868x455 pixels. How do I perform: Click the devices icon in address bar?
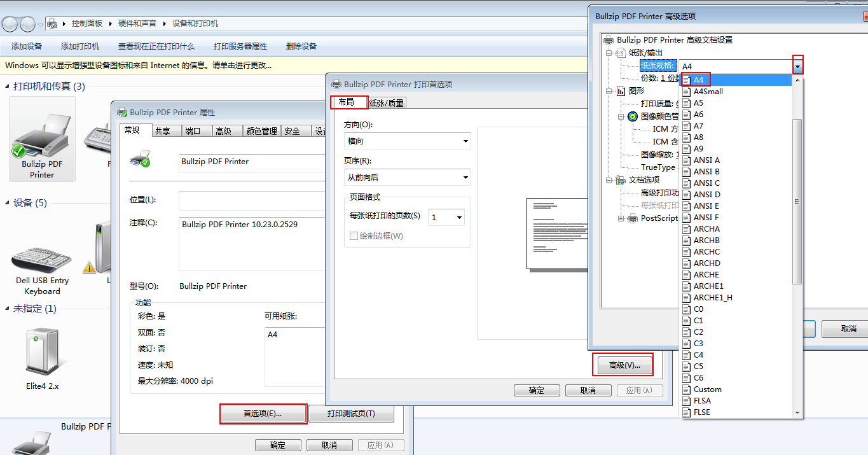[x=53, y=24]
